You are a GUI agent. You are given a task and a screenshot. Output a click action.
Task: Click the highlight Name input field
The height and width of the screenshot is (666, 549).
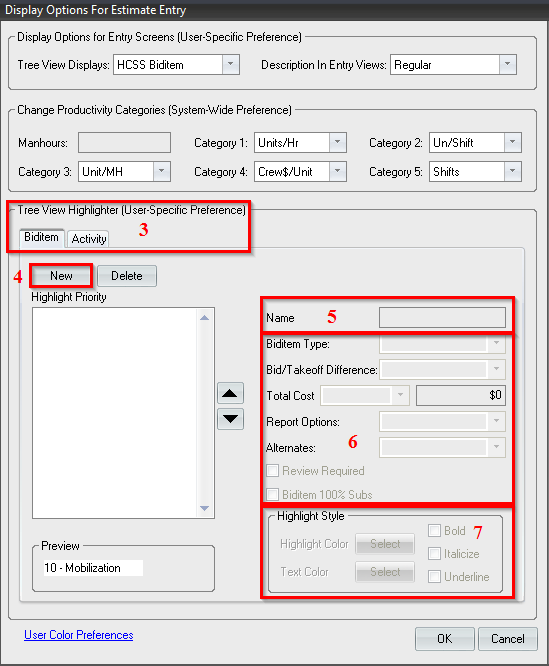pyautogui.click(x=442, y=317)
